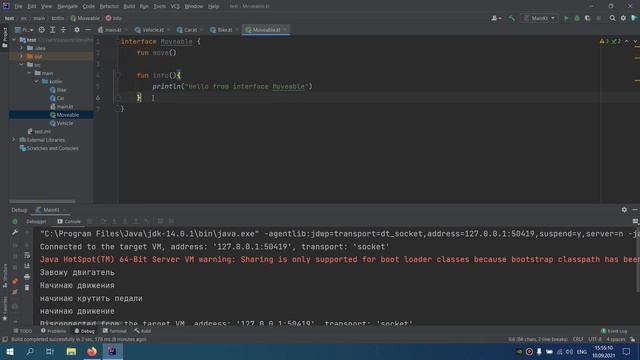This screenshot has width=640, height=360.
Task: Expand External Libraries node
Action: (14, 140)
